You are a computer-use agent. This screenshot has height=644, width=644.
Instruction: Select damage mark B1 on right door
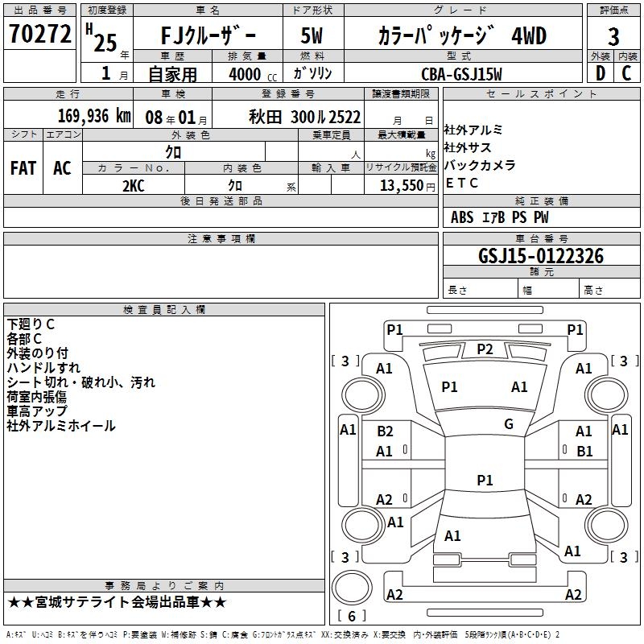584,452
